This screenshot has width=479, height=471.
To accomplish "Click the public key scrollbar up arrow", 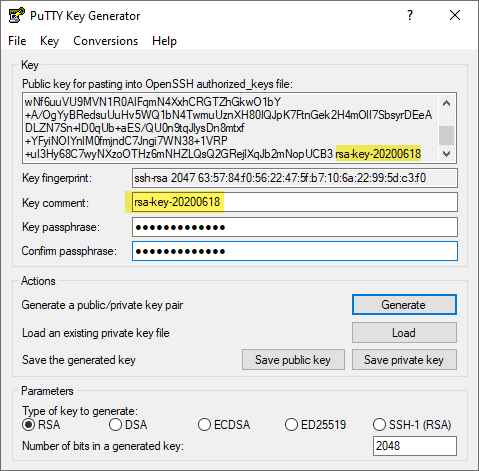I will click(447, 103).
